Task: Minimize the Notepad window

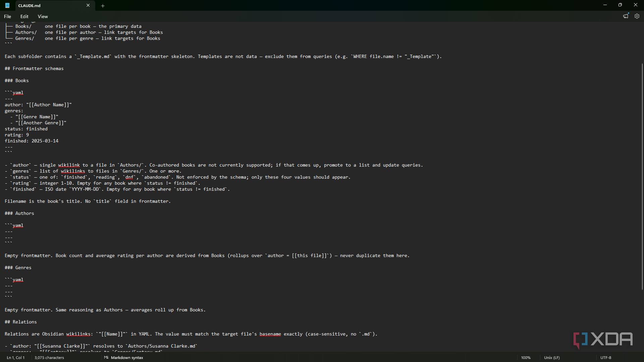Action: coord(605,5)
